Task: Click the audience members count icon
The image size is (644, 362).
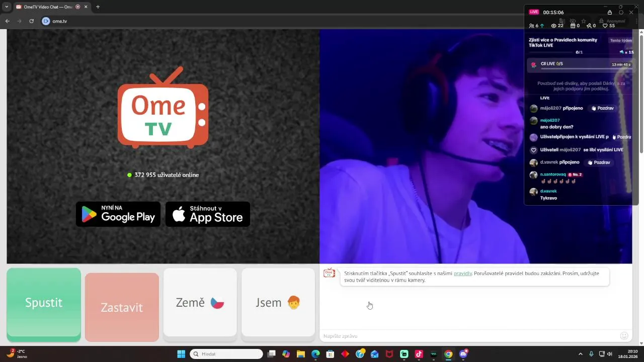Action: pyautogui.click(x=531, y=26)
